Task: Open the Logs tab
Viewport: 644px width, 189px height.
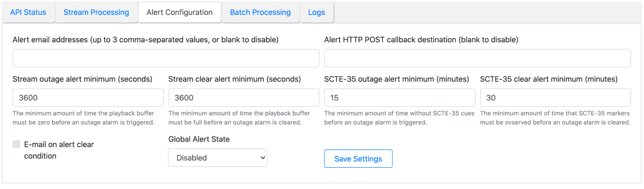Action: point(316,13)
